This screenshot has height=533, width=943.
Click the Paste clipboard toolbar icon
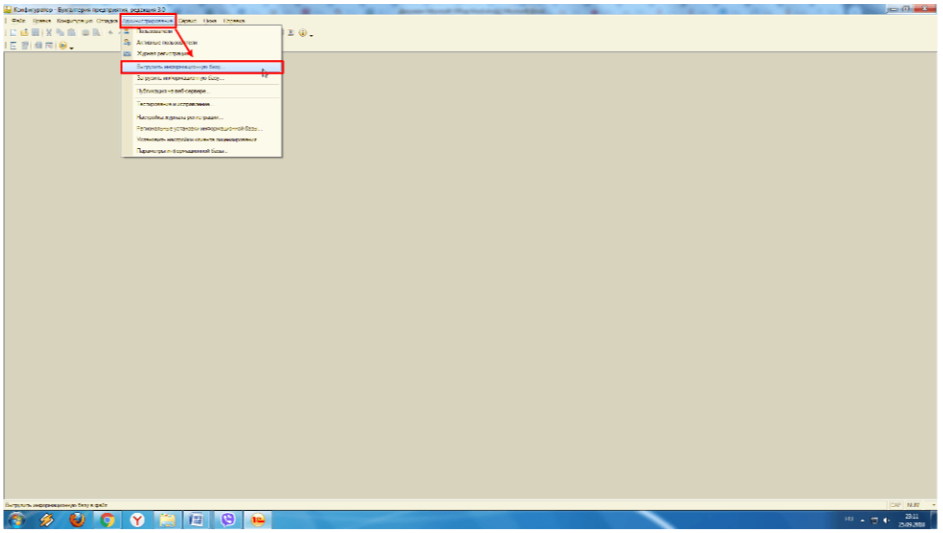[72, 32]
